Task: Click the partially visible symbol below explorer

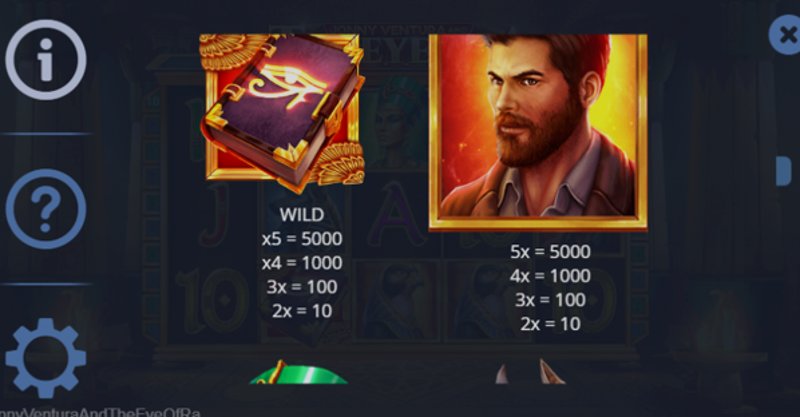Action: [x=531, y=372]
